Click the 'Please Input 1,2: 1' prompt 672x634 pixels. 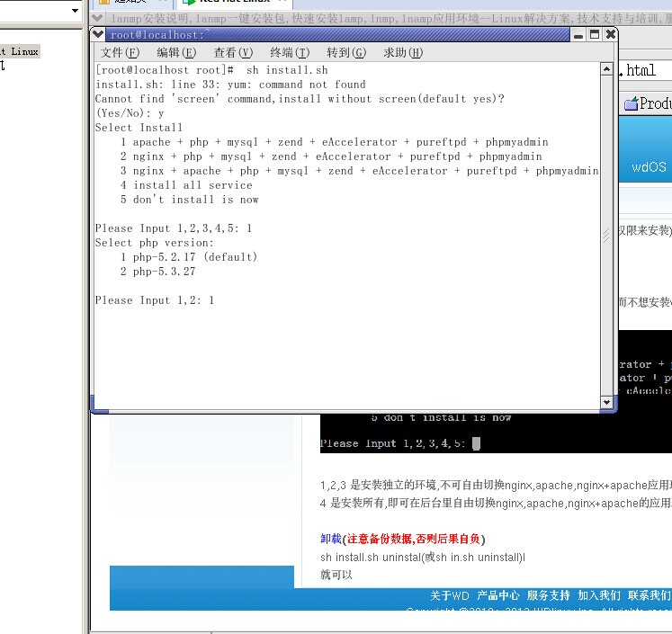(155, 300)
